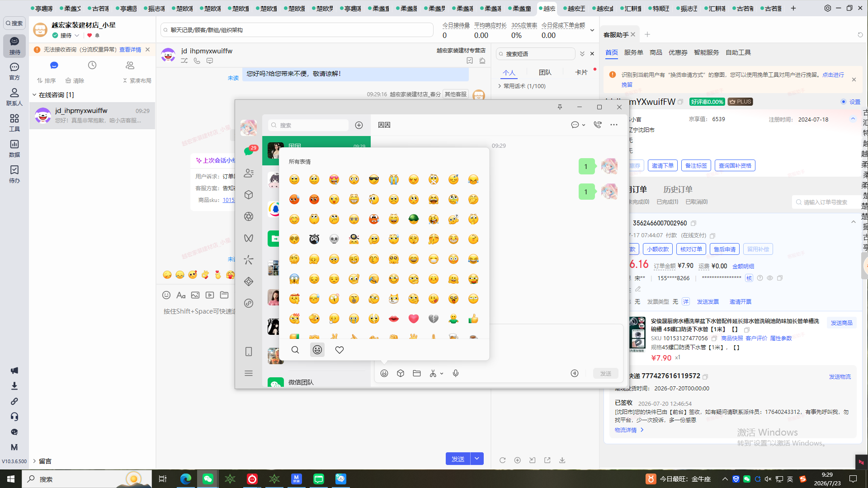Open WeChat mini programs link icon

click(x=249, y=303)
